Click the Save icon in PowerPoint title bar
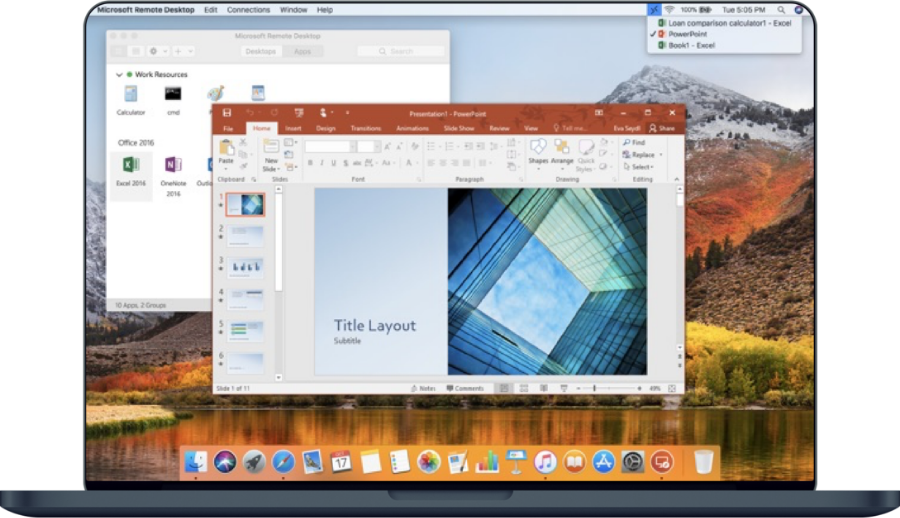Image resolution: width=900 pixels, height=518 pixels. click(227, 113)
